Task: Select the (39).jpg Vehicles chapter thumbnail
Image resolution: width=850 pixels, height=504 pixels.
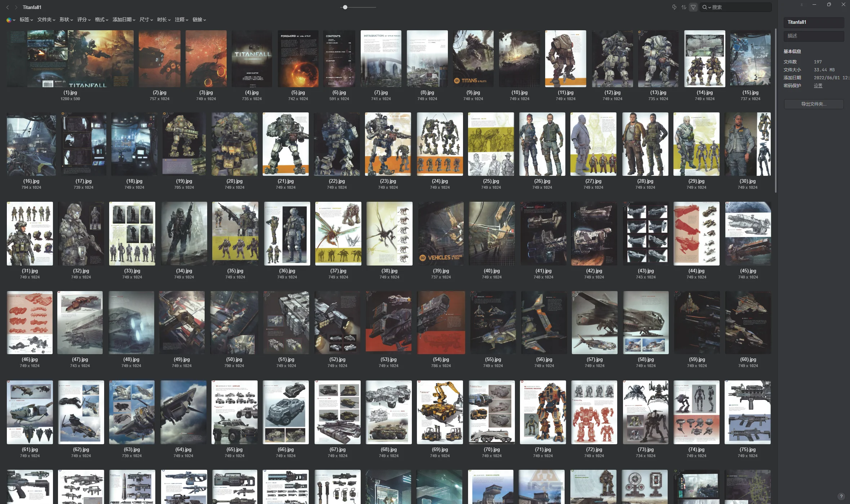Action: coord(441,233)
